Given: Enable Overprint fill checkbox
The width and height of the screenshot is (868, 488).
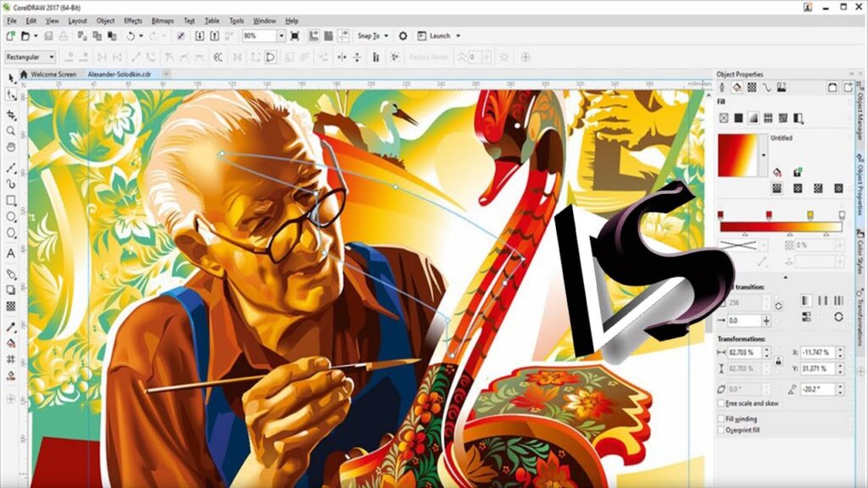Looking at the screenshot, I should click(x=721, y=430).
